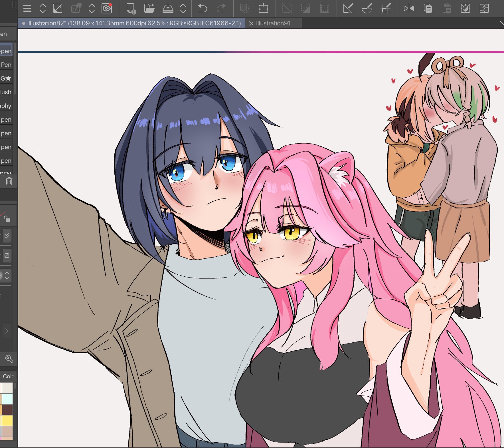Click the command bar grip handle
504x448 pixels.
click(14, 5)
